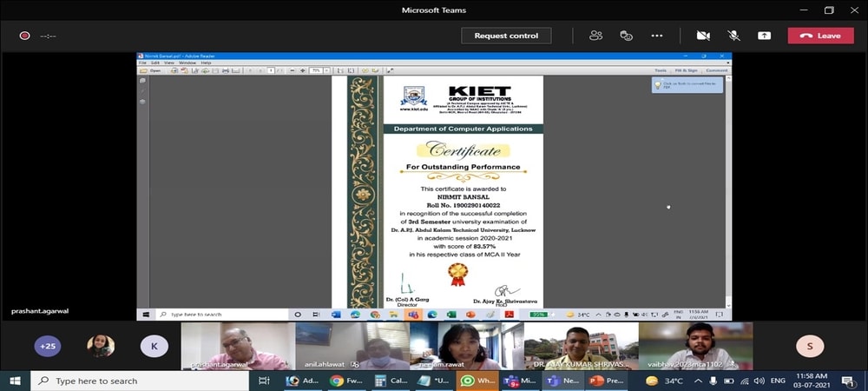Open the share content tray
The image size is (868, 391).
[764, 36]
